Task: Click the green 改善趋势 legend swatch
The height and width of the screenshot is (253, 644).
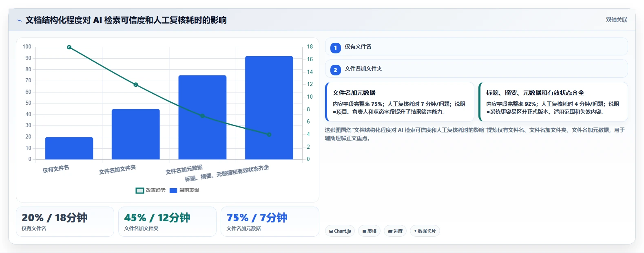Action: [x=140, y=191]
